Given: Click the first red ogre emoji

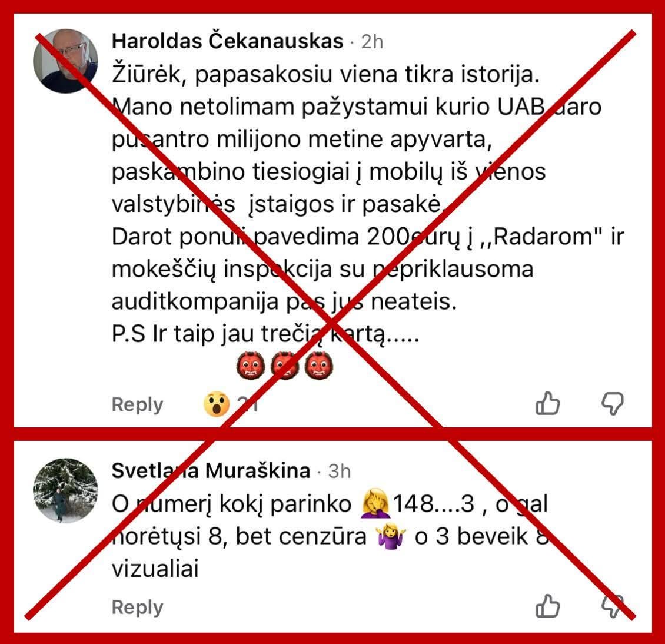Looking at the screenshot, I should tap(251, 366).
